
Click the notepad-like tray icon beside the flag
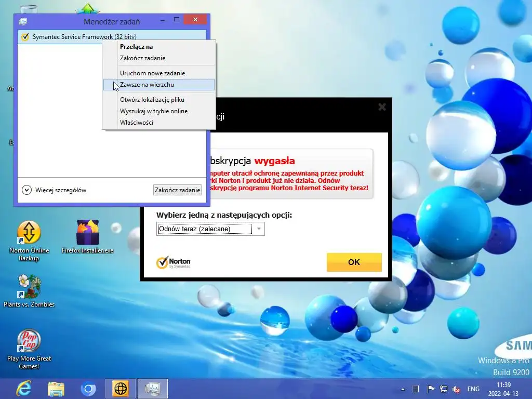pyautogui.click(x=416, y=389)
